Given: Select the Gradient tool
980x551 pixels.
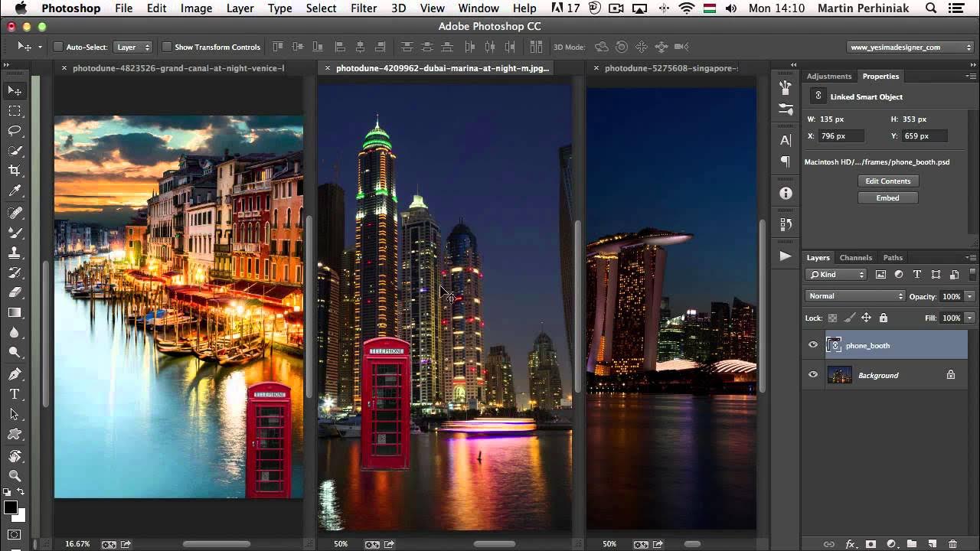Looking at the screenshot, I should (15, 312).
